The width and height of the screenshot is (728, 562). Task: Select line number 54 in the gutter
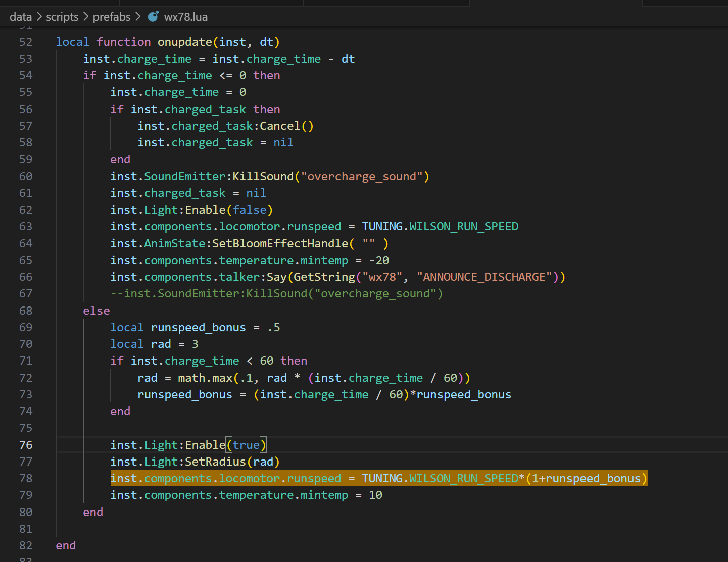point(26,75)
